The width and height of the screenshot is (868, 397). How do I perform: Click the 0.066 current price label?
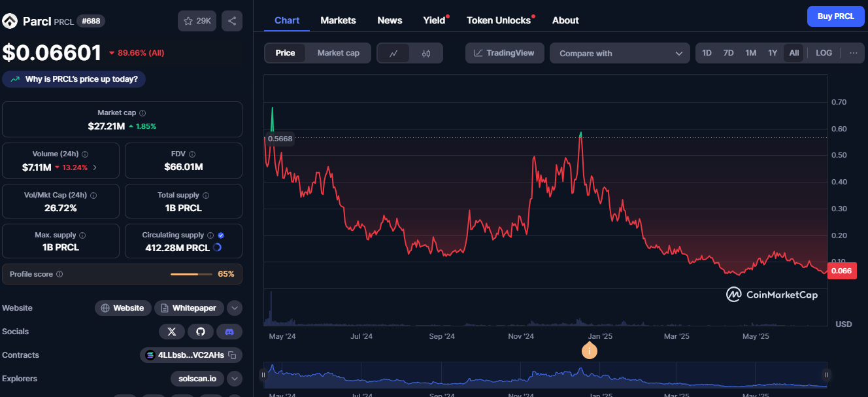coord(842,271)
